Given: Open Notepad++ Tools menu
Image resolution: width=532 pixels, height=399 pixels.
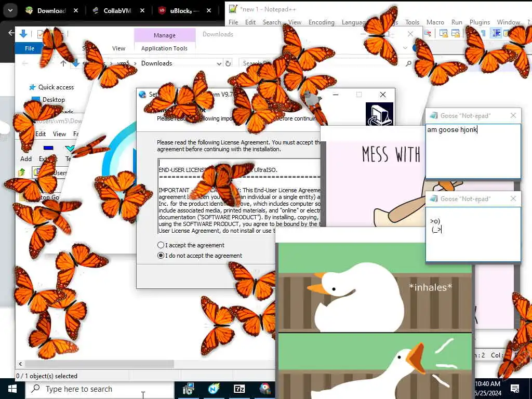Looking at the screenshot, I should pyautogui.click(x=412, y=22).
